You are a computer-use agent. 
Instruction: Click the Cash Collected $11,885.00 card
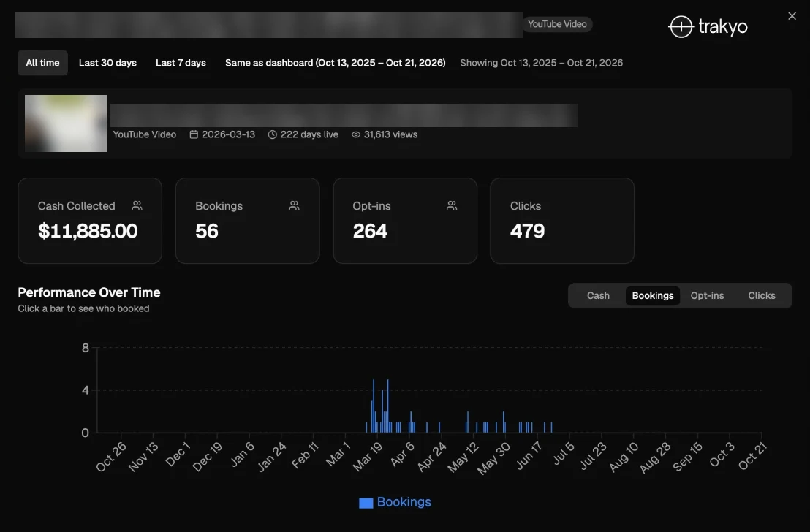coord(90,221)
